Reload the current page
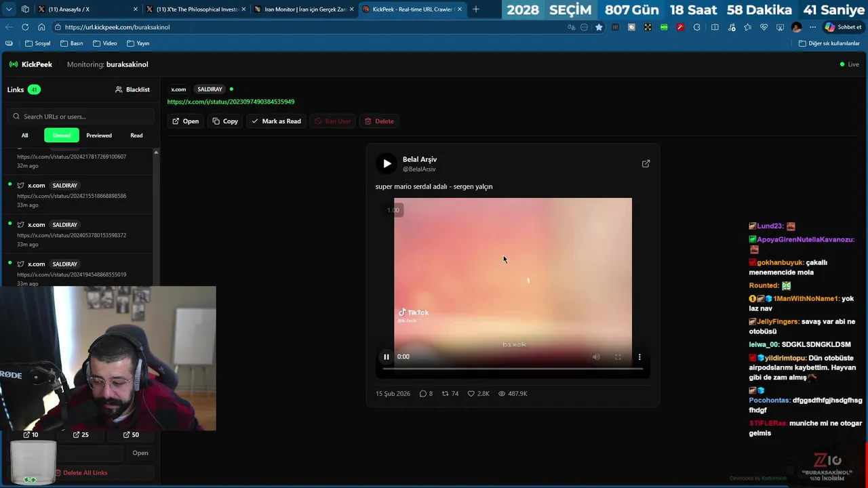This screenshot has height=488, width=868. tap(25, 27)
